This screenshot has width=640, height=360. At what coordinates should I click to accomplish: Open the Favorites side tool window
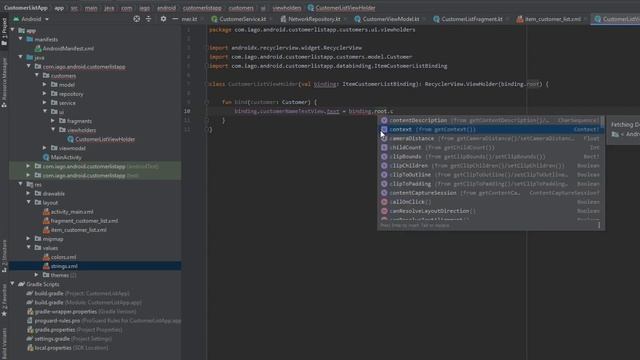pyautogui.click(x=4, y=300)
